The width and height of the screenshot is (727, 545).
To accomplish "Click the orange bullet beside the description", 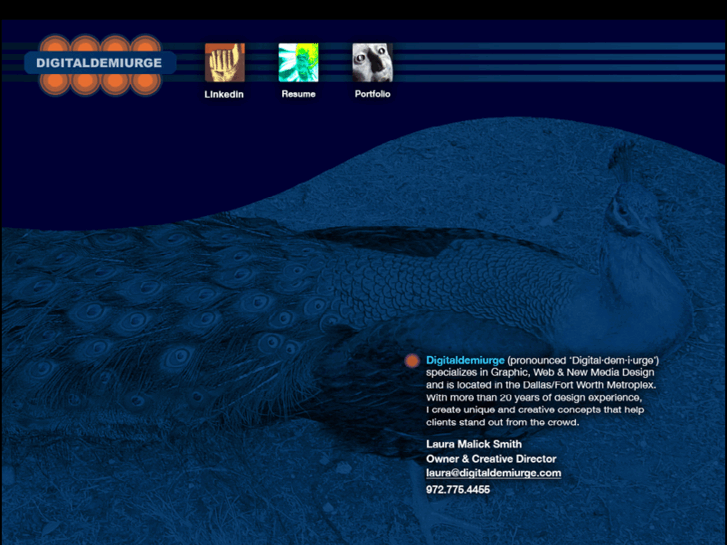I will pyautogui.click(x=411, y=361).
